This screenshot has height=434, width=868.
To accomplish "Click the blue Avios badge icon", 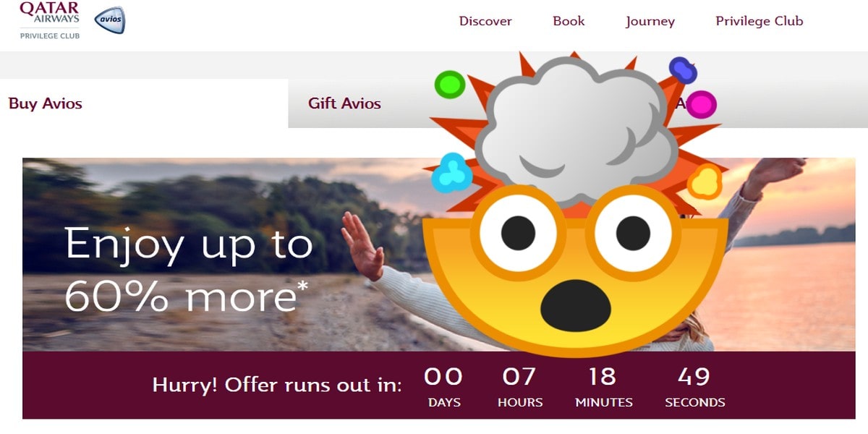I will coord(110,20).
